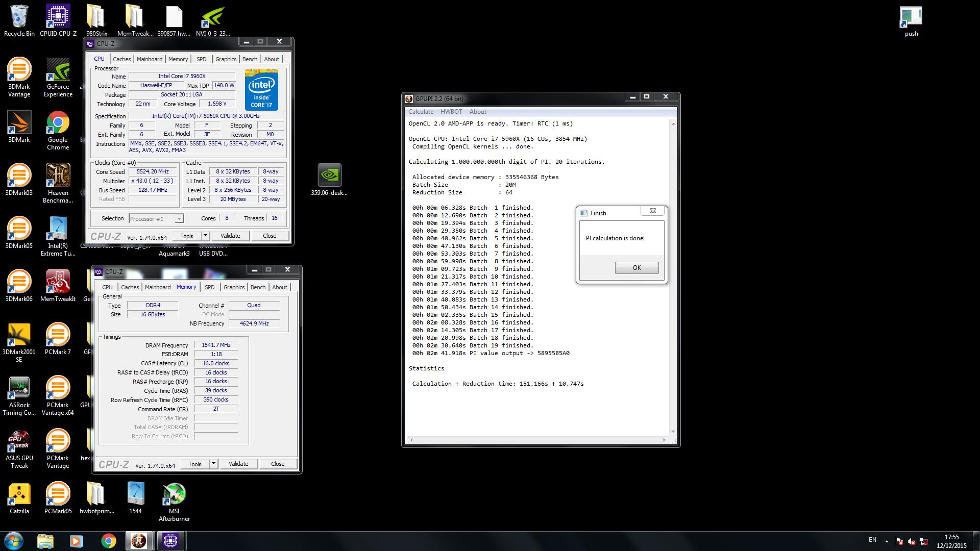Click Validate in bottom CPU-Z window
The height and width of the screenshot is (551, 980).
238,464
